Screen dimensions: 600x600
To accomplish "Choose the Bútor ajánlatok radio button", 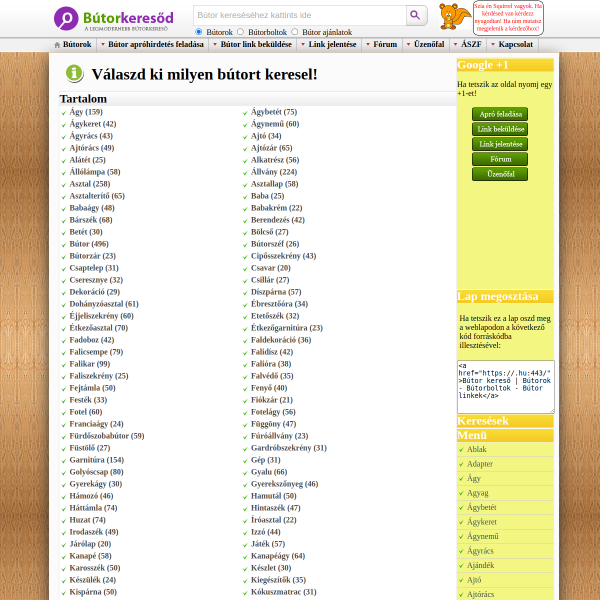I will [x=294, y=32].
